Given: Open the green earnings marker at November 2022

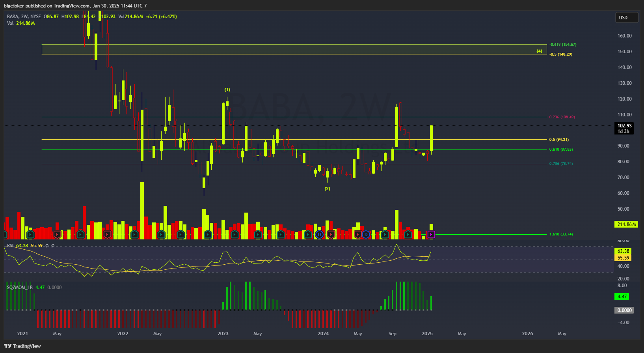Looking at the screenshot, I should pos(208,235).
